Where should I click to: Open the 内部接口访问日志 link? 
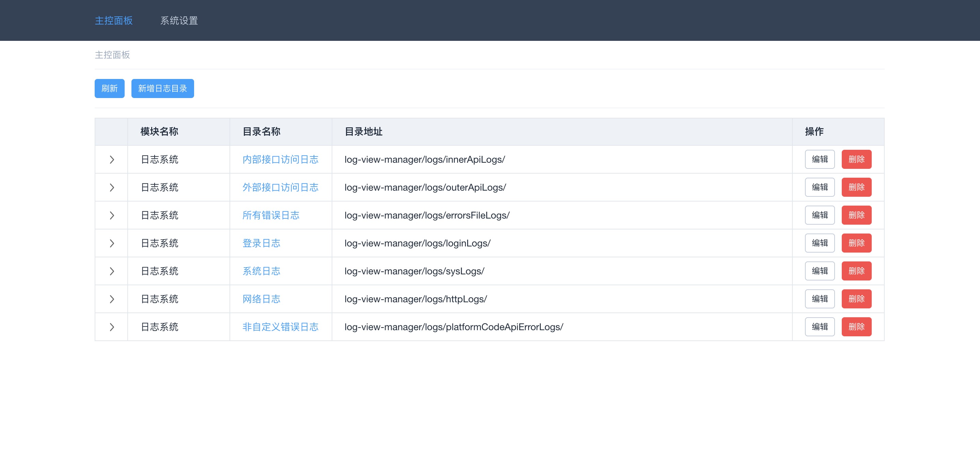[x=280, y=159]
